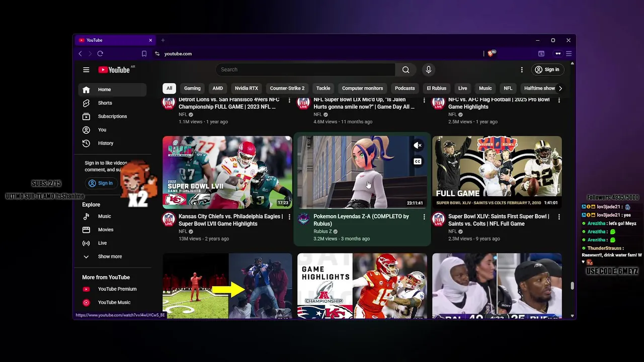Viewport: 644px width, 362px height.
Task: Click Rubius Z channel avatar
Action: pyautogui.click(x=303, y=219)
